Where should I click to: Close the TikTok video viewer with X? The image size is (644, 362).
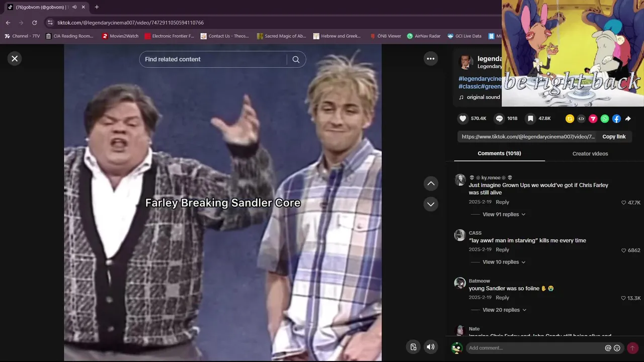(15, 59)
